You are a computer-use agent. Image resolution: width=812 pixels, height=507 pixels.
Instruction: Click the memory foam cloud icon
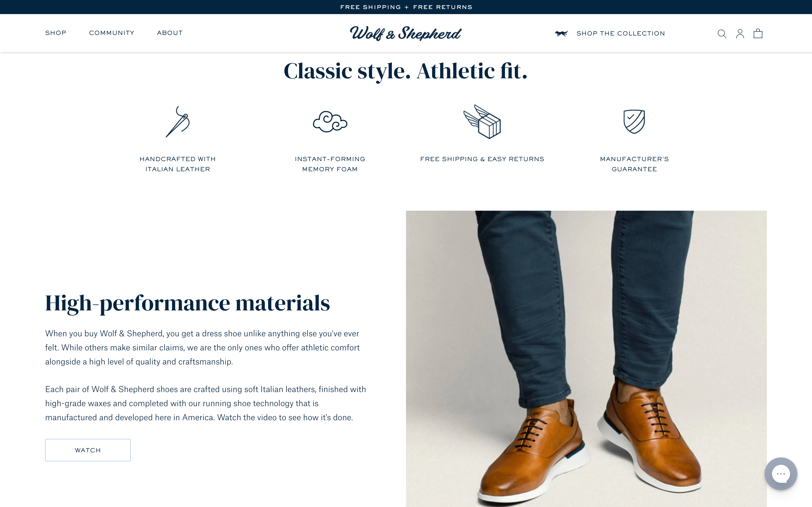[x=330, y=122]
